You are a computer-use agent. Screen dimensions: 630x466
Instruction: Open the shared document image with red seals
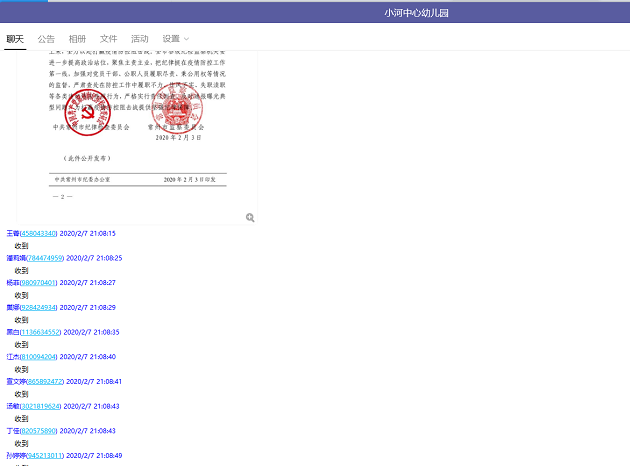(137, 137)
